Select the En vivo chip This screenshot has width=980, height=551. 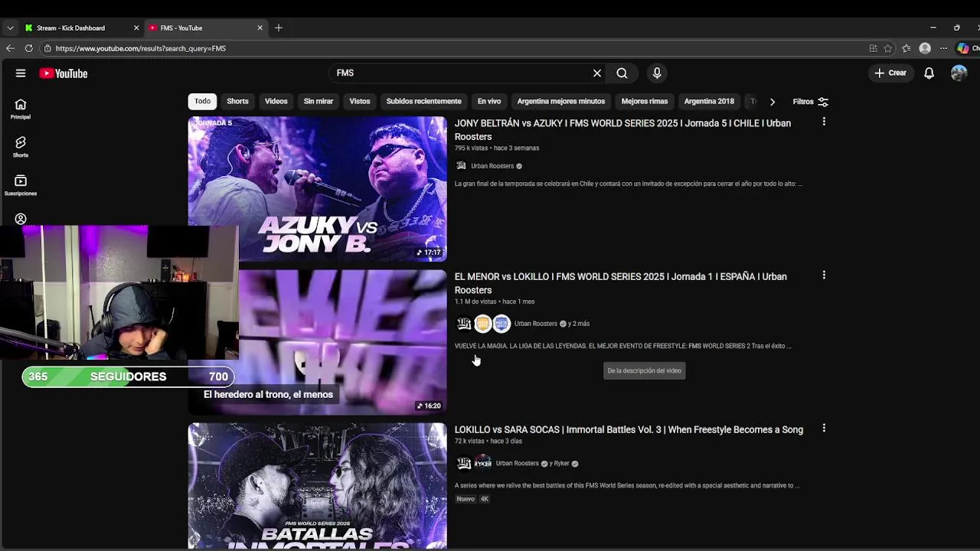point(488,101)
